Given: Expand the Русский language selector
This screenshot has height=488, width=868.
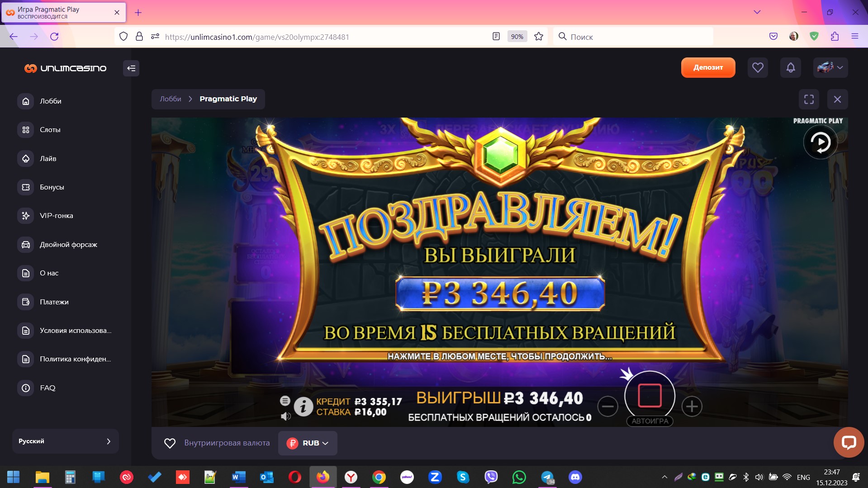Looking at the screenshot, I should pos(65,441).
